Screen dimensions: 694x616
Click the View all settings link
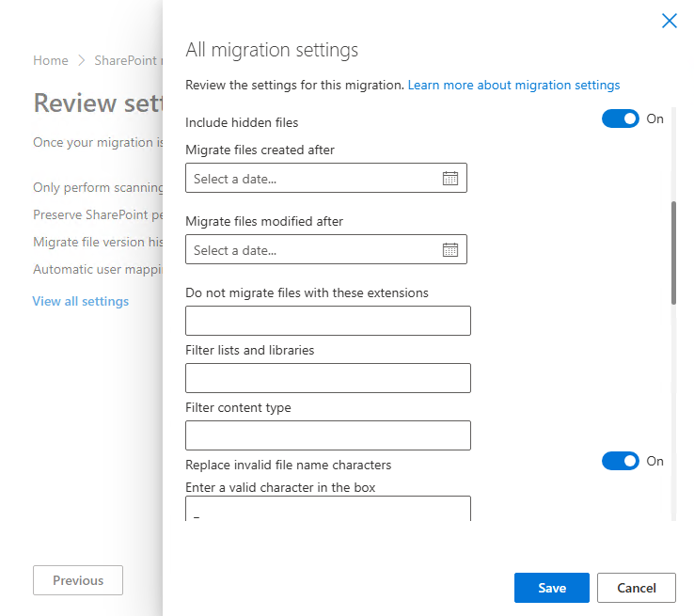click(x=81, y=301)
